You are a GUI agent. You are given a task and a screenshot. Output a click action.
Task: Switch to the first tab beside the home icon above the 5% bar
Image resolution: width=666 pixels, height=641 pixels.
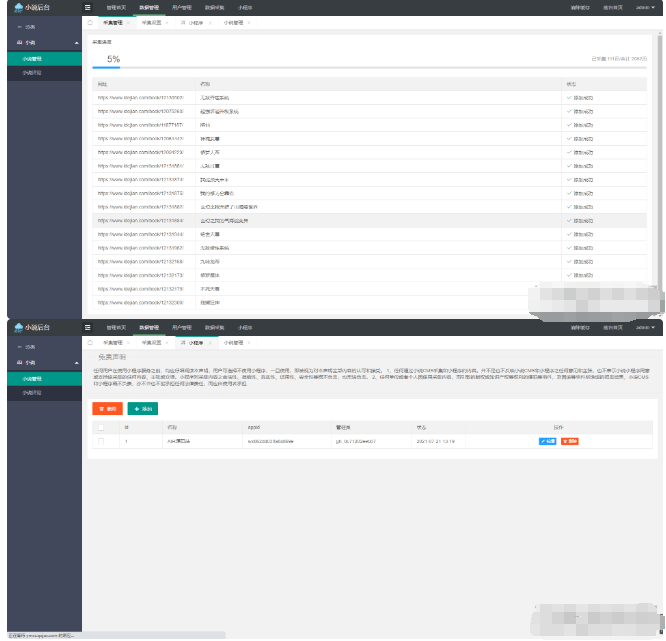[x=115, y=23]
